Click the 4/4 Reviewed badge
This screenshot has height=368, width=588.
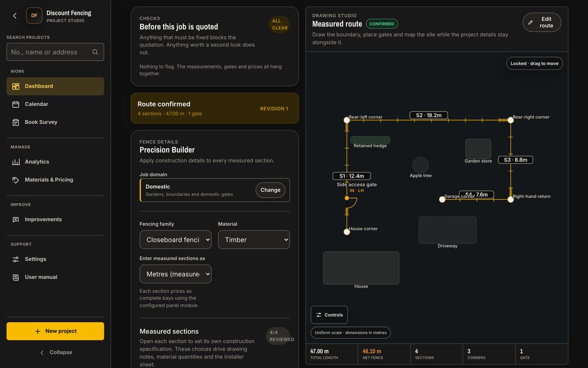click(278, 336)
